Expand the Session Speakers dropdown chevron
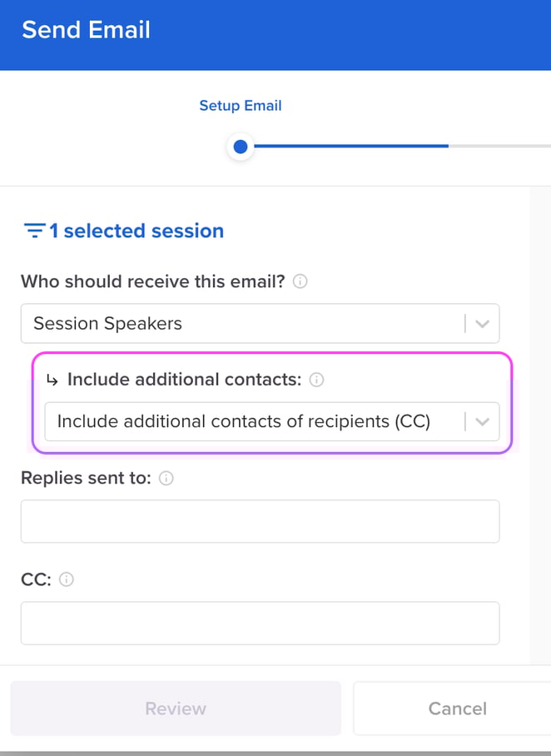The height and width of the screenshot is (756, 551). point(482,324)
